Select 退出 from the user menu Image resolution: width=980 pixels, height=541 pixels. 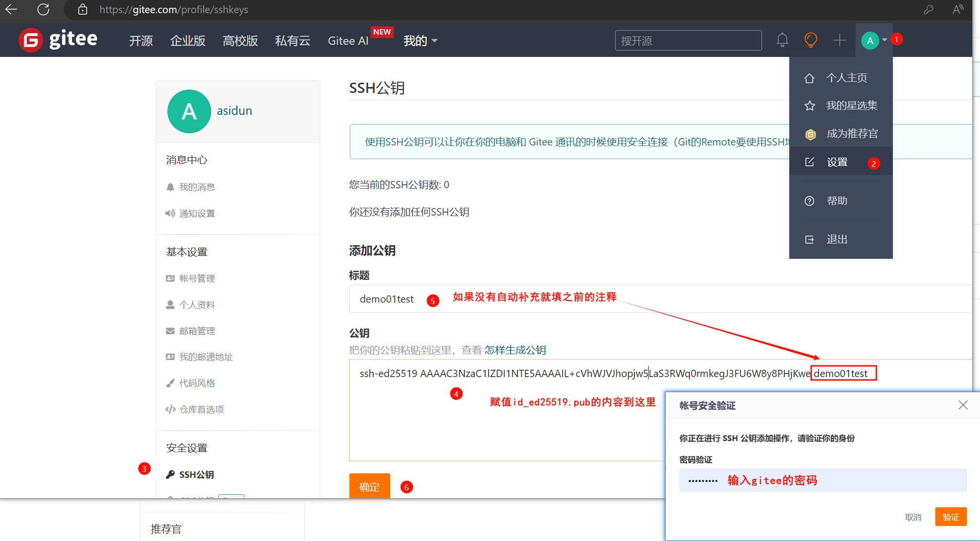tap(837, 239)
